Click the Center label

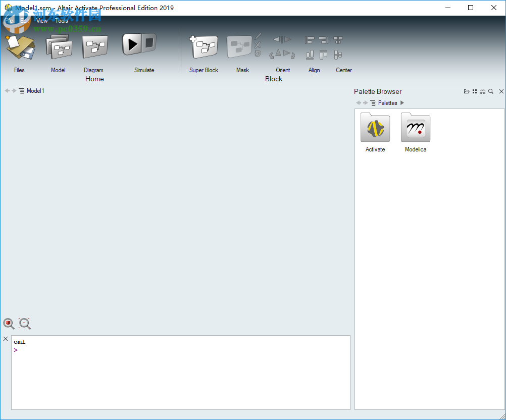point(344,70)
